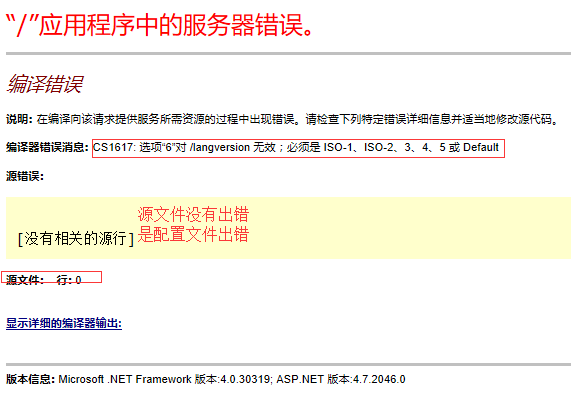This screenshot has height=399, width=571.
Task: Select the heading "/"应用程序中的服务器错误。
Action: pyautogui.click(x=160, y=25)
